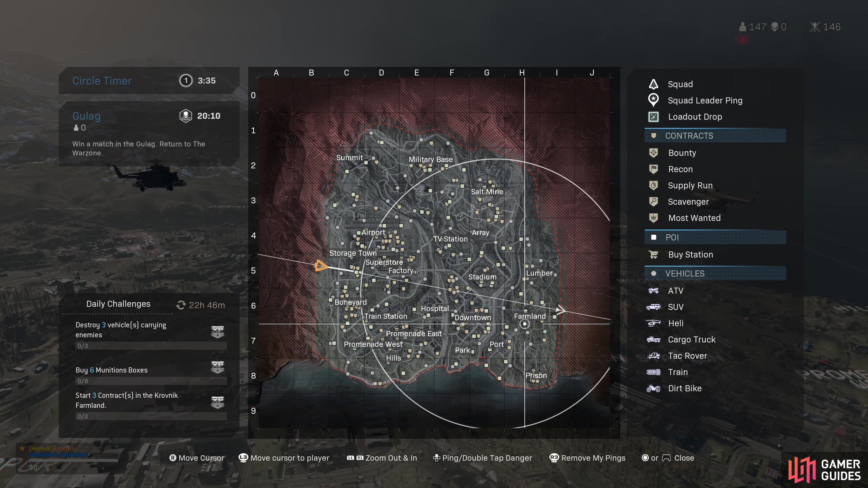Click the Recon contract icon

(654, 169)
